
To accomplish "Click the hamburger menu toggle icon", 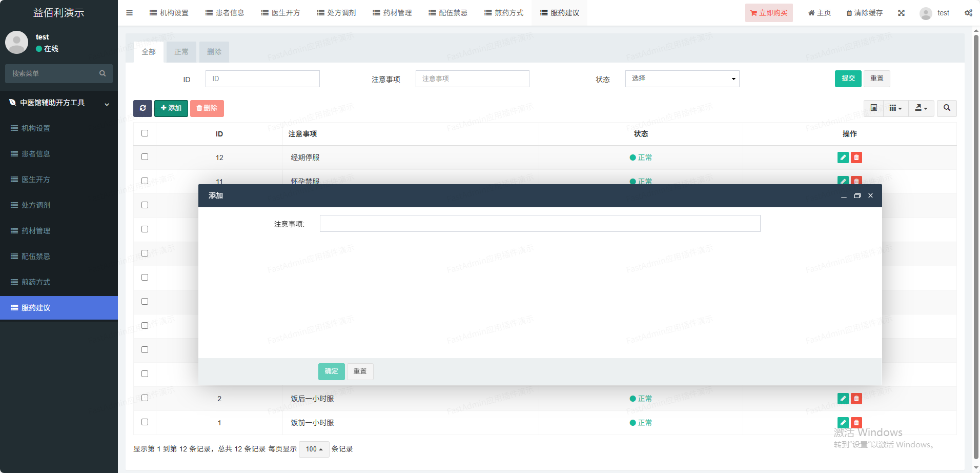I will pos(130,13).
